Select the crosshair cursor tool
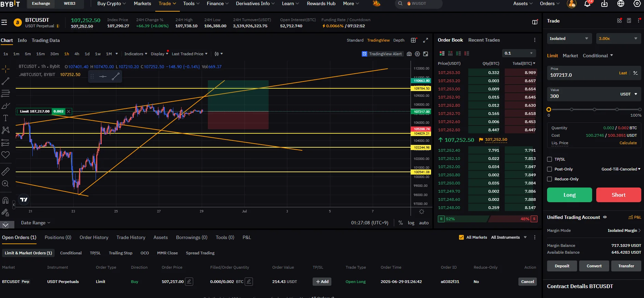This screenshot has width=644, height=298. (5, 70)
